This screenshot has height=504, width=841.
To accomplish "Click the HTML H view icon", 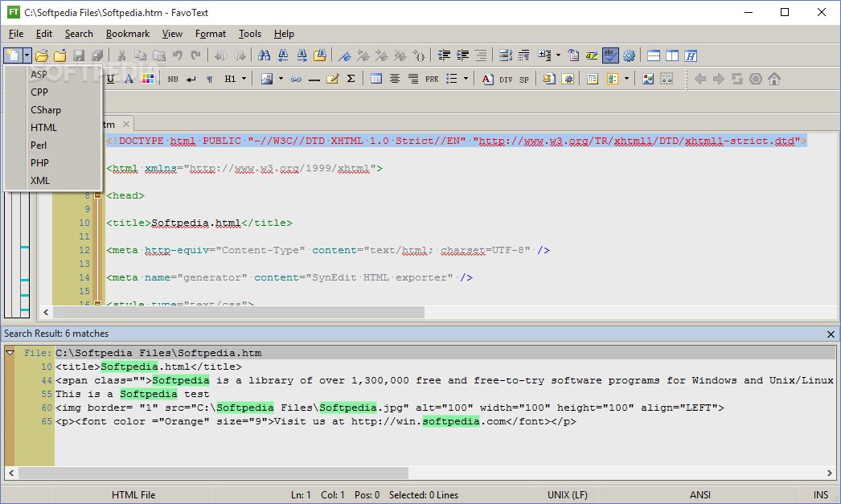I will [691, 55].
